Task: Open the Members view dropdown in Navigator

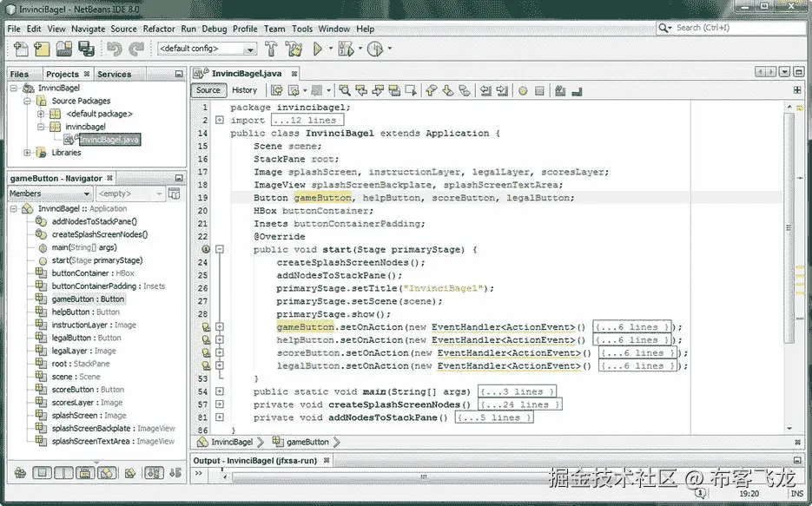Action: coord(50,194)
